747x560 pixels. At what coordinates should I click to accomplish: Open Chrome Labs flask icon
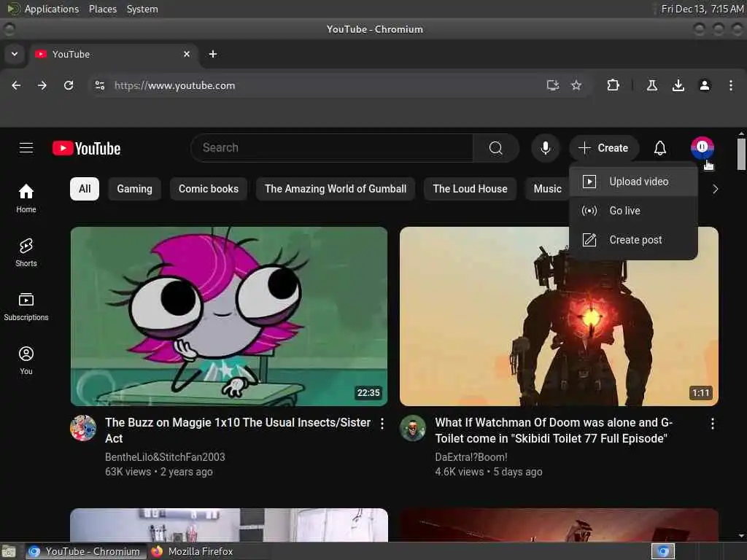[x=651, y=85]
